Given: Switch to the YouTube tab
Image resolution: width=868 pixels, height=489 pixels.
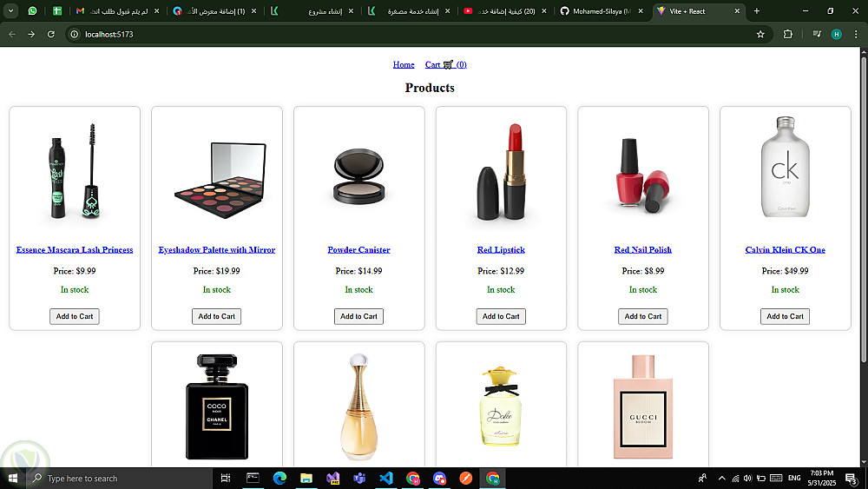Looking at the screenshot, I should pos(505,11).
